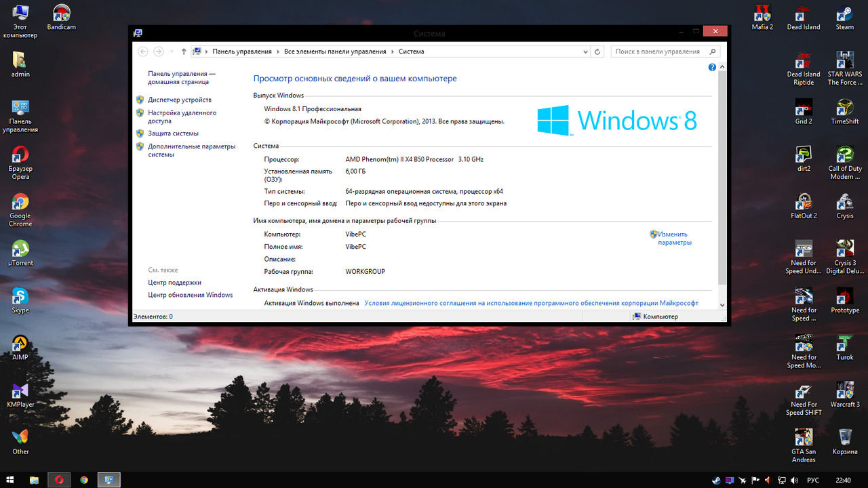The height and width of the screenshot is (488, 868).
Task: Switch input language РУС indicator
Action: 813,480
